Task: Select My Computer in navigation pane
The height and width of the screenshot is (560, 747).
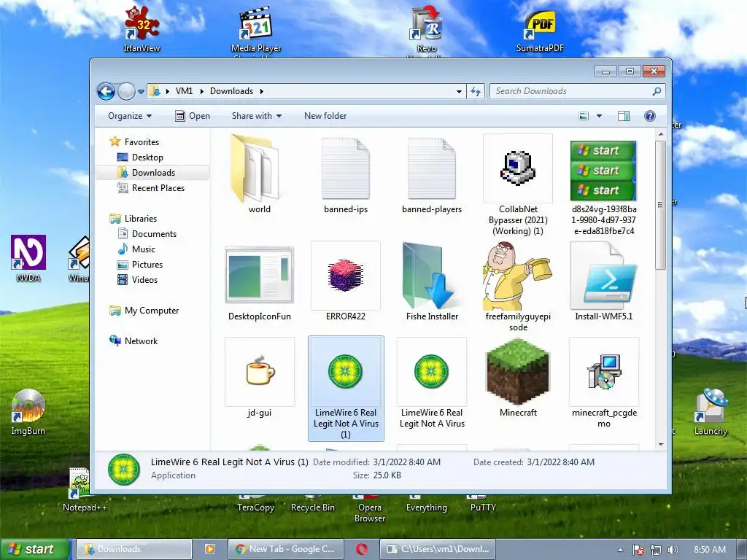Action: (x=152, y=311)
